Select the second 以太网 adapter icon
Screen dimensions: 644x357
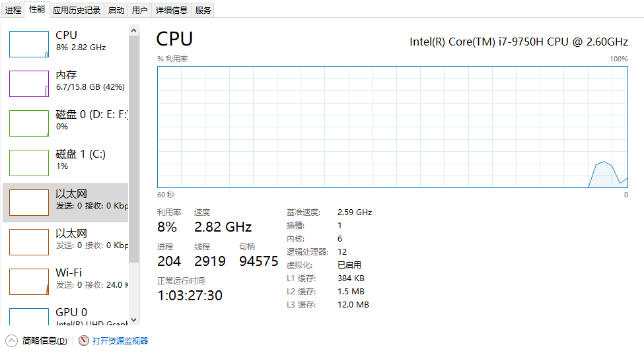29,242
